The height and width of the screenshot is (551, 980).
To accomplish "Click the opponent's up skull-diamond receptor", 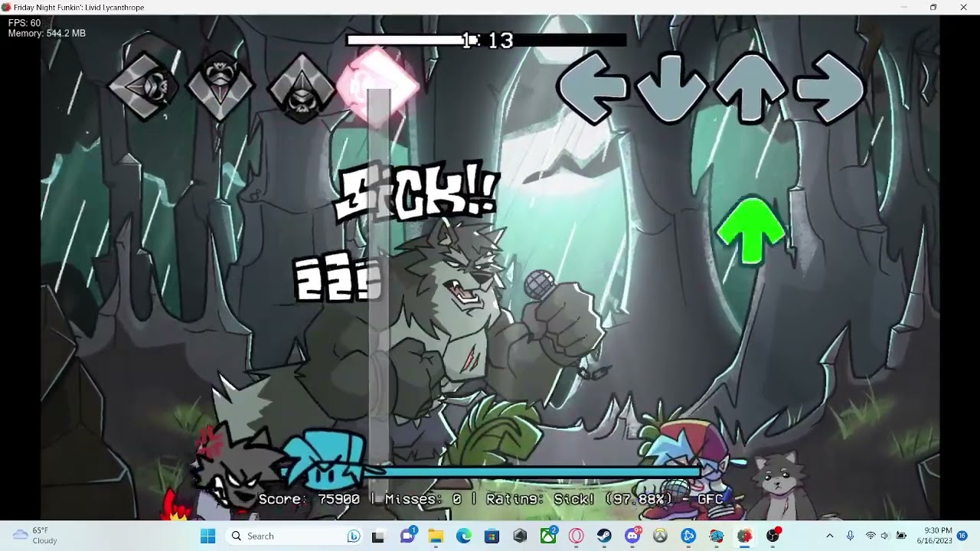I will click(302, 88).
